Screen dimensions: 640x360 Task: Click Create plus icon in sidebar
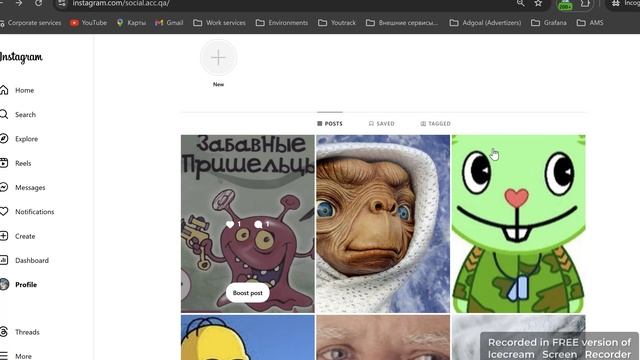coord(4,236)
